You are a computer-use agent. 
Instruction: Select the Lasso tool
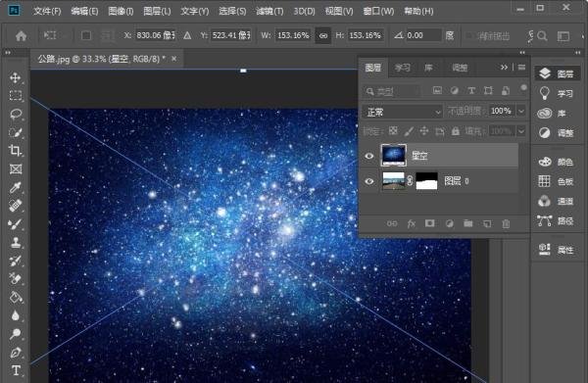(16, 114)
